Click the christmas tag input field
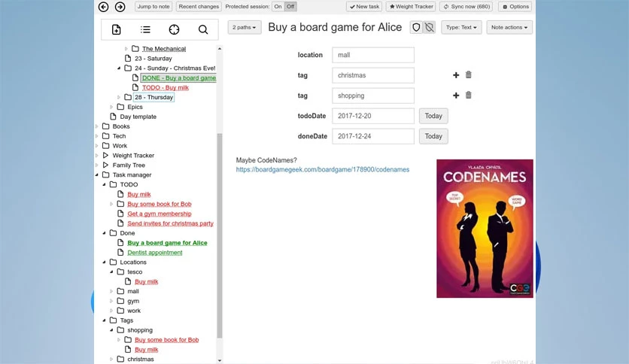The height and width of the screenshot is (364, 629). pyautogui.click(x=373, y=75)
